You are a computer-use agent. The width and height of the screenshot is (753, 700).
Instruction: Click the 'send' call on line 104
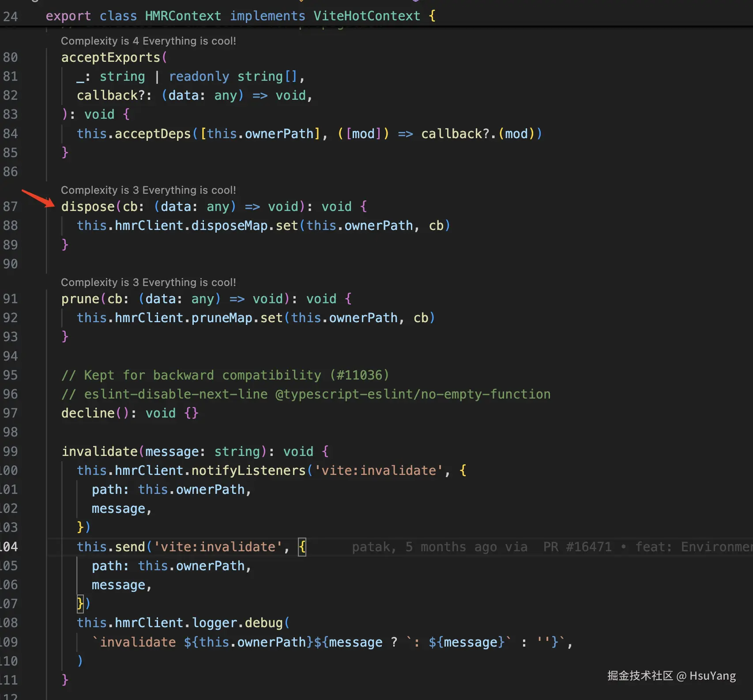click(x=130, y=547)
